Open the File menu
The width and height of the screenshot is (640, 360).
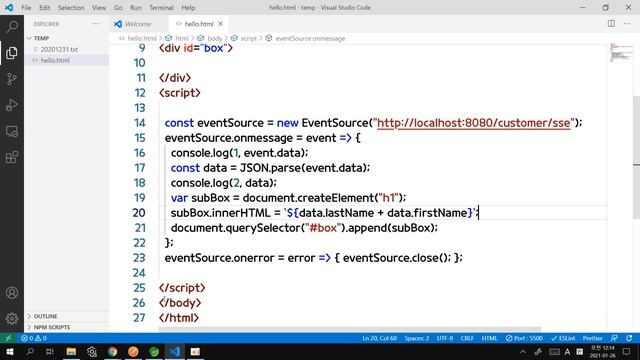[26, 7]
